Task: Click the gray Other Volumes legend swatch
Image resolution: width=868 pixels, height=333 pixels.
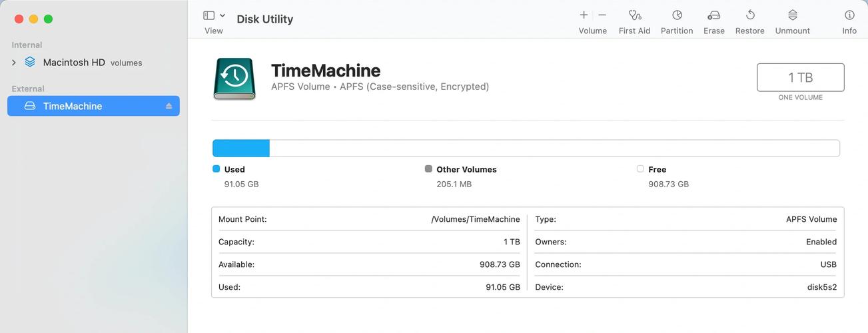Action: [x=428, y=169]
